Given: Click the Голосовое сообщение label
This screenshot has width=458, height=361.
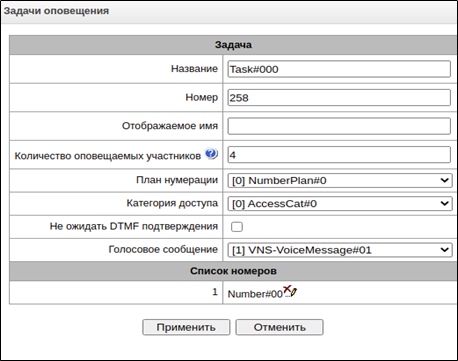Looking at the screenshot, I should 163,249.
